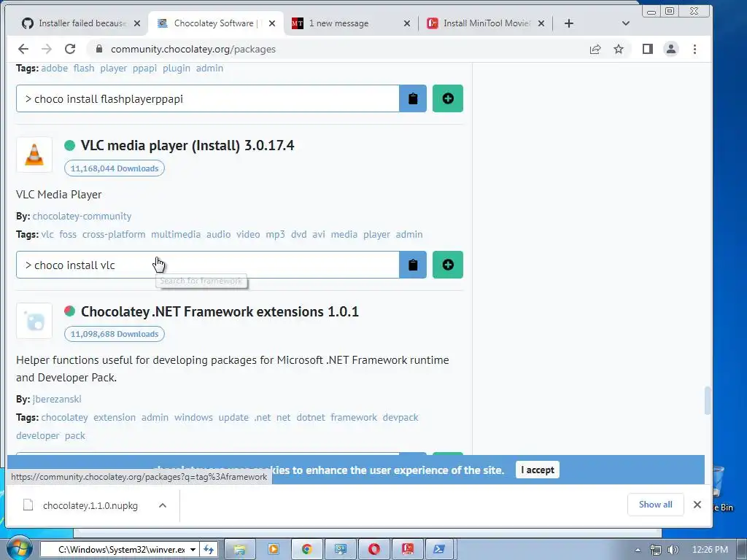
Task: Add VLC to script builder with green plus
Action: point(448,265)
